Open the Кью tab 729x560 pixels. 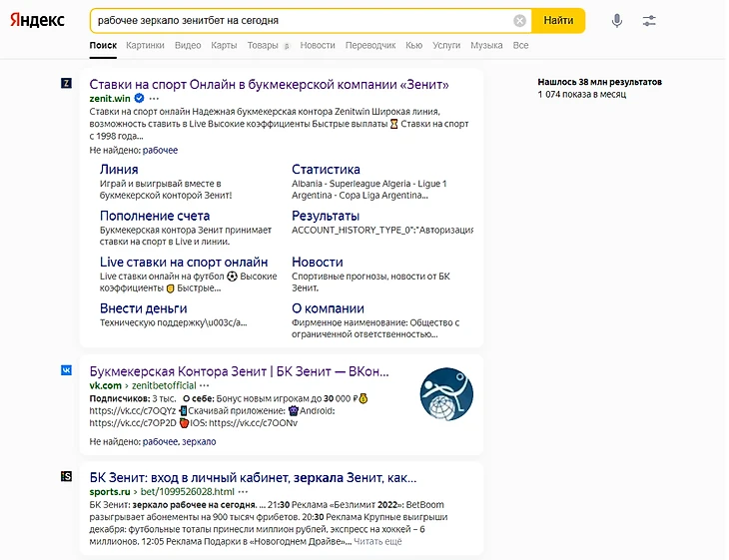(x=413, y=46)
